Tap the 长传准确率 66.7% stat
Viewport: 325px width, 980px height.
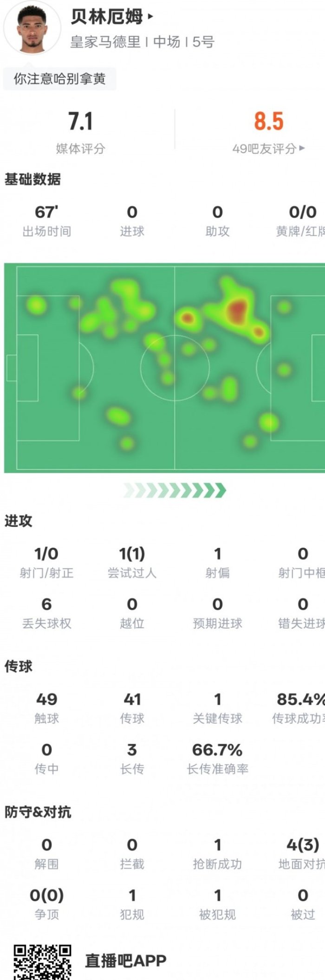[217, 759]
